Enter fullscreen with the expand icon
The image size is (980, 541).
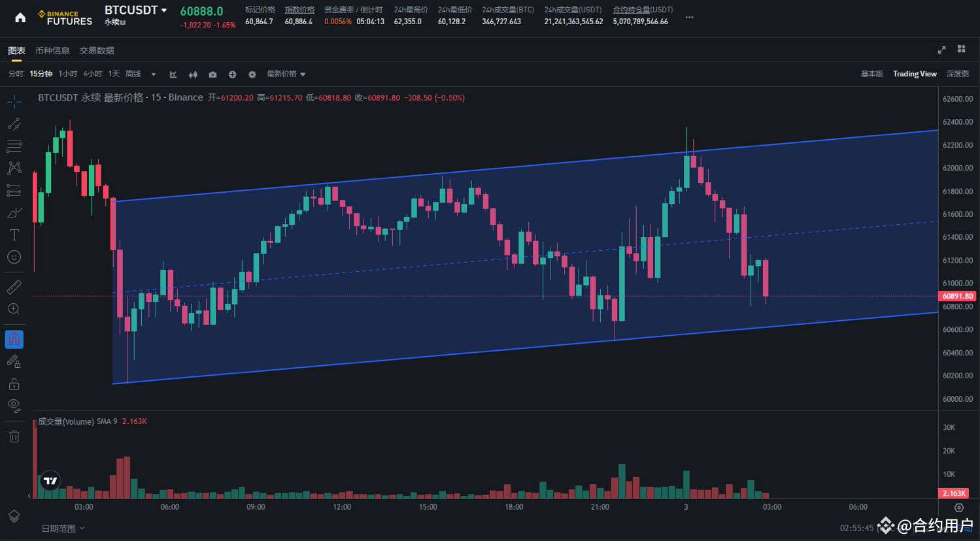coord(941,49)
